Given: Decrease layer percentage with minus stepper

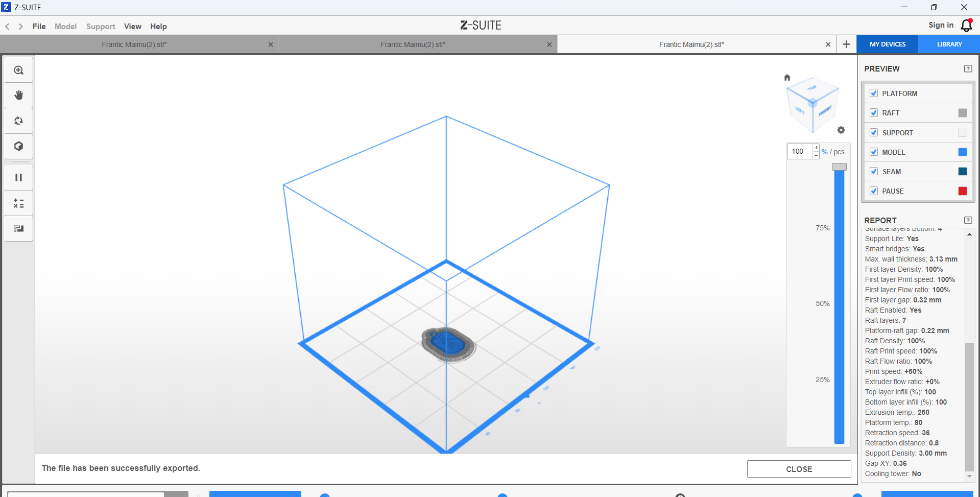Looking at the screenshot, I should pos(816,155).
